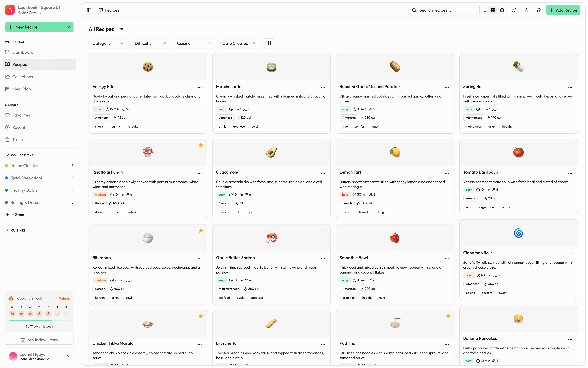Screen dimensions: 588x368
Task: Open Guacamole more options menu
Action: (323, 173)
